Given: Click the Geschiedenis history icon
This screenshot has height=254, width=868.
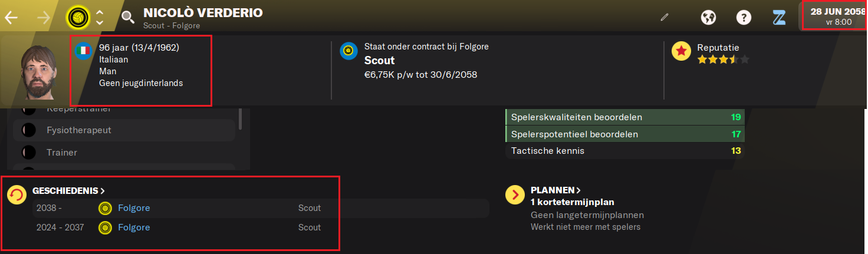Looking at the screenshot, I should pos(17,194).
